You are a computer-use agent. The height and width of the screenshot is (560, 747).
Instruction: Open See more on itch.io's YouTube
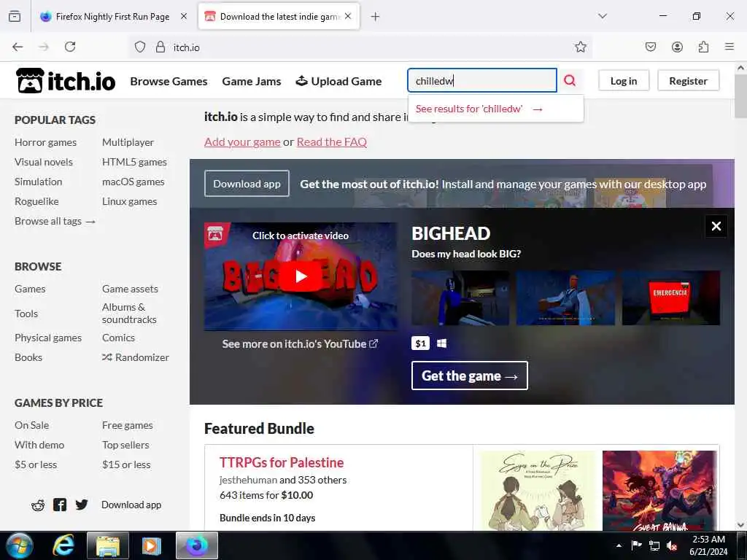[x=300, y=344]
